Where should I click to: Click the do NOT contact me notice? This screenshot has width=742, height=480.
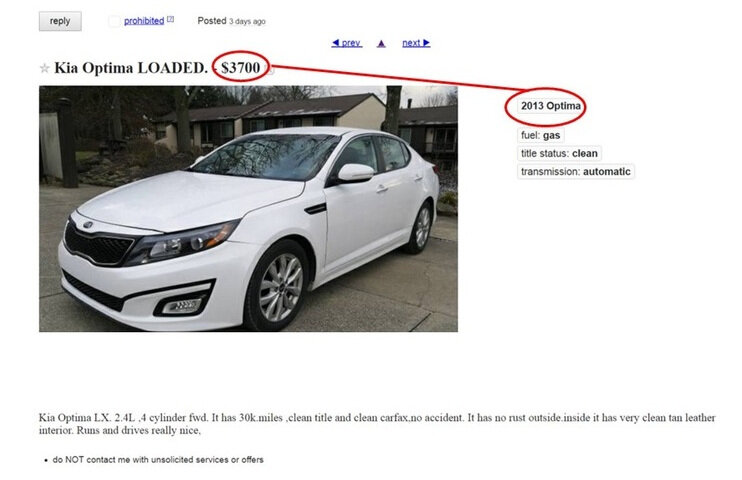click(x=158, y=460)
